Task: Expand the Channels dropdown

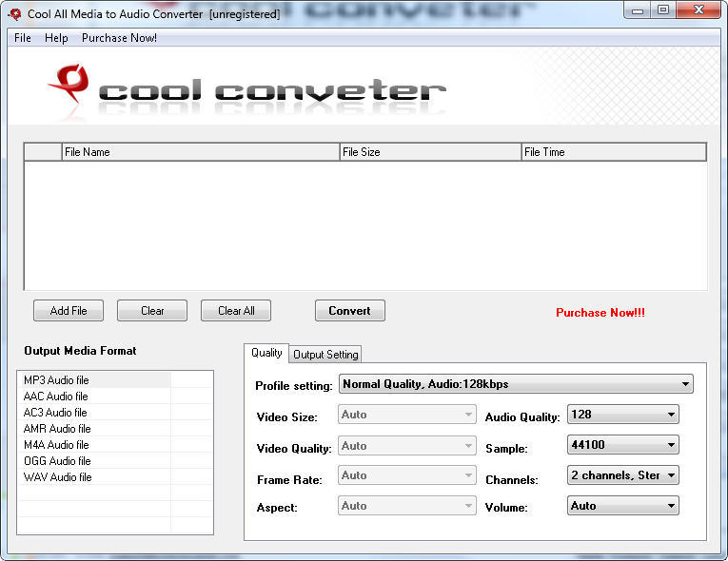Action: tap(622, 475)
